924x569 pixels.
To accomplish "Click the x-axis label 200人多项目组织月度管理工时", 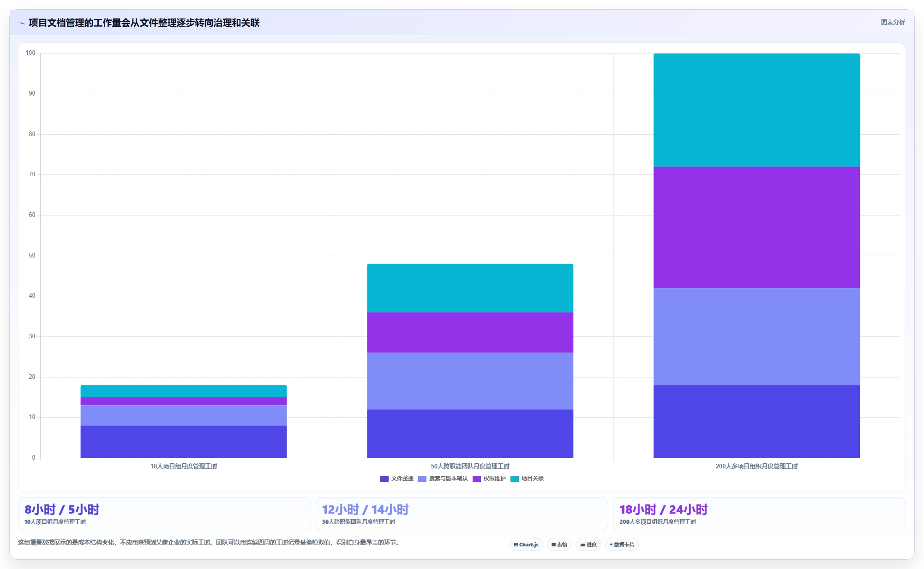I will [757, 466].
